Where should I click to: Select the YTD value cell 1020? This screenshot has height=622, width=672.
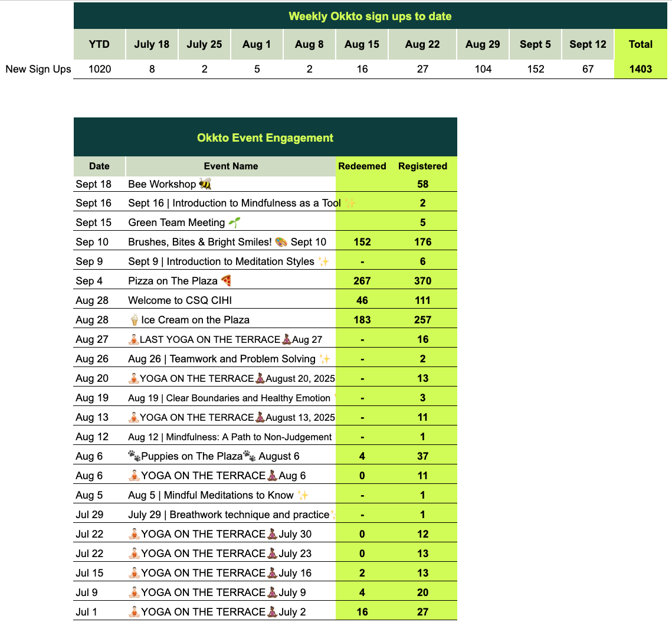pyautogui.click(x=100, y=69)
